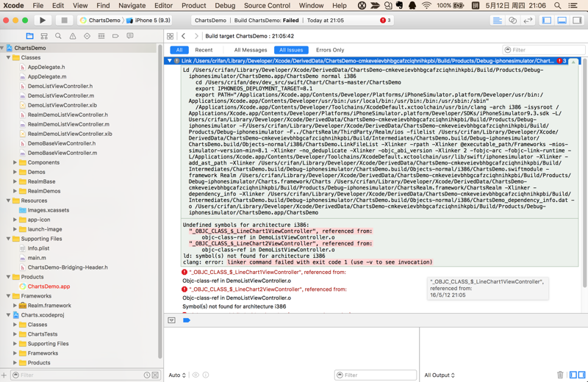Open the Auto variables scope dropdown
The image size is (588, 382).
click(177, 375)
